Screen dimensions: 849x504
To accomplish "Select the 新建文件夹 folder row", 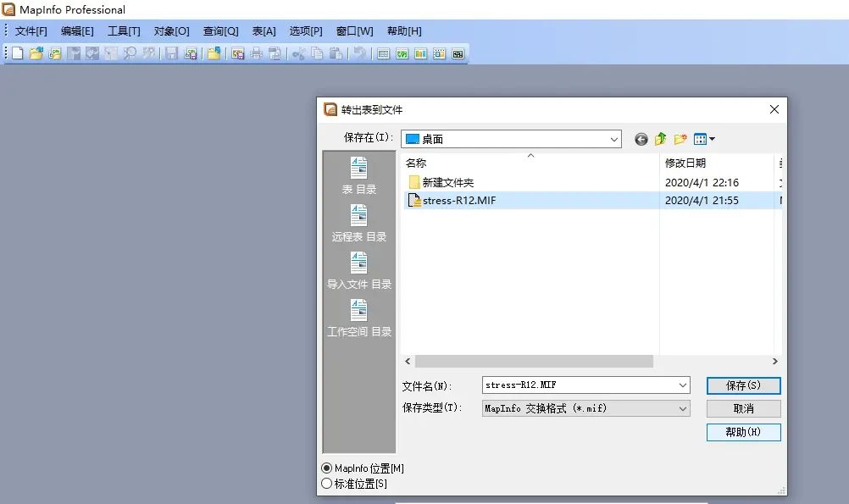I will click(592, 182).
